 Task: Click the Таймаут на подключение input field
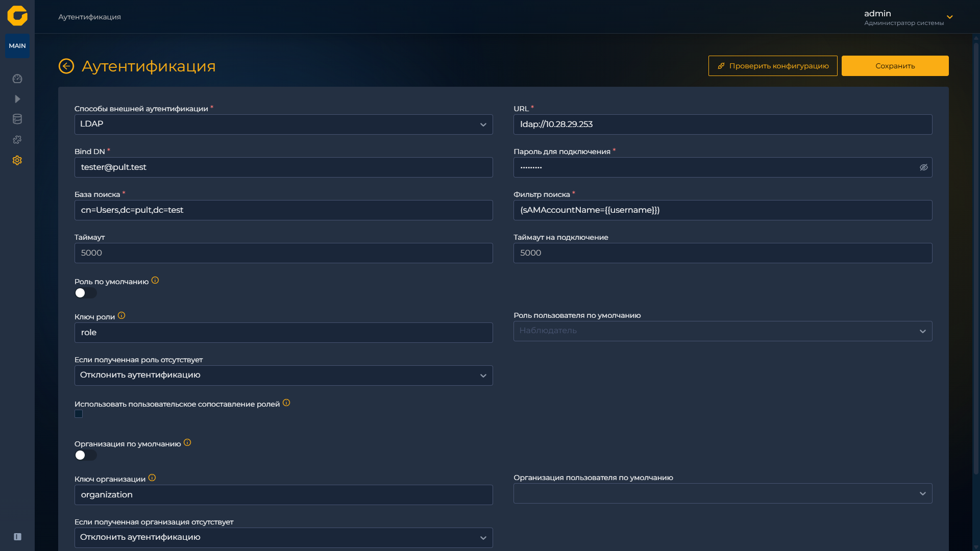[x=723, y=253]
